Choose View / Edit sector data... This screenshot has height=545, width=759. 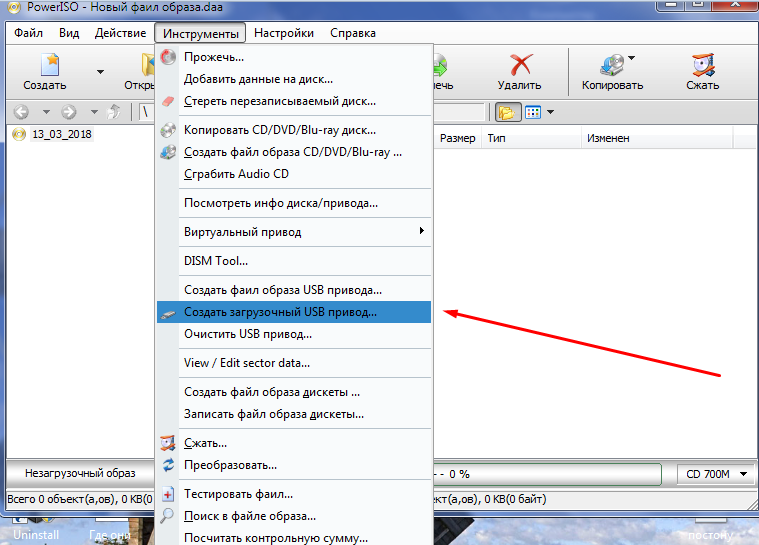tap(294, 363)
